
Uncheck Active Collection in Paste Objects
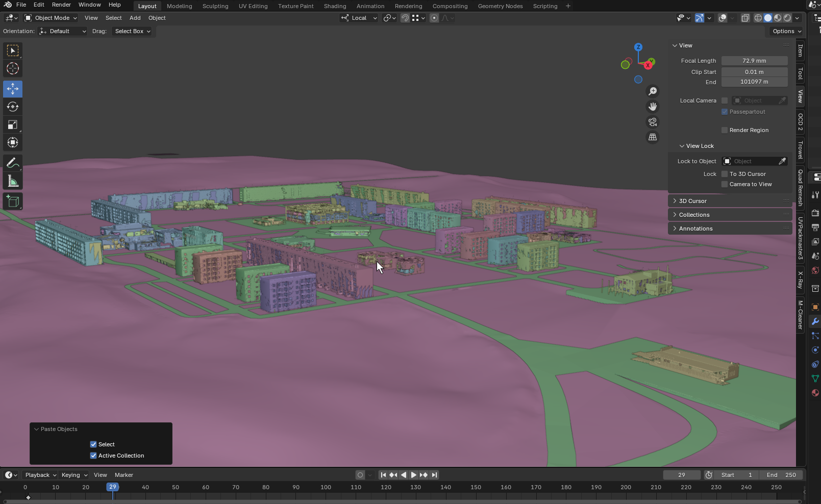pos(93,456)
